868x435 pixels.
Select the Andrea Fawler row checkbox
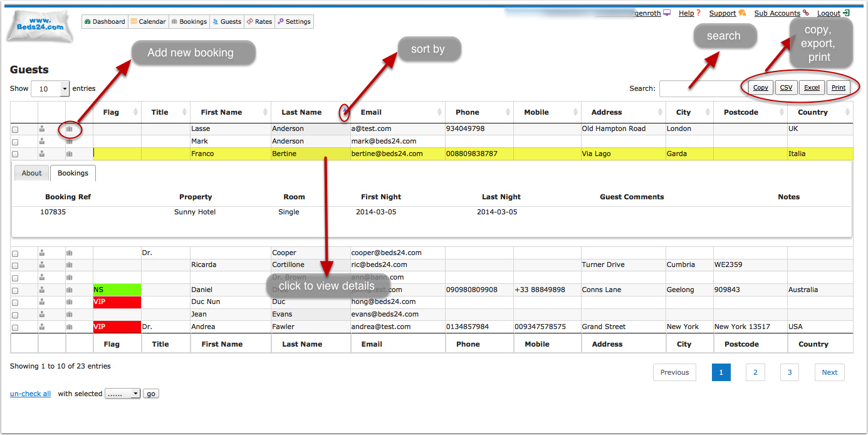pos(15,328)
